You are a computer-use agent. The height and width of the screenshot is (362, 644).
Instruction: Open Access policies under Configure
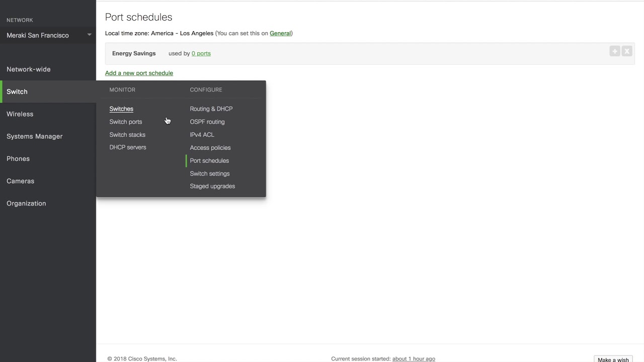210,148
